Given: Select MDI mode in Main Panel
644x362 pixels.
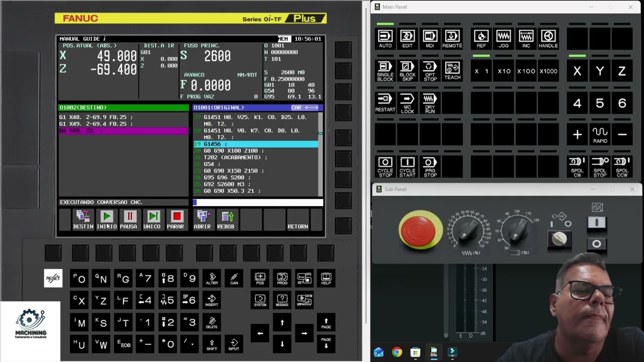Looking at the screenshot, I should 430,39.
